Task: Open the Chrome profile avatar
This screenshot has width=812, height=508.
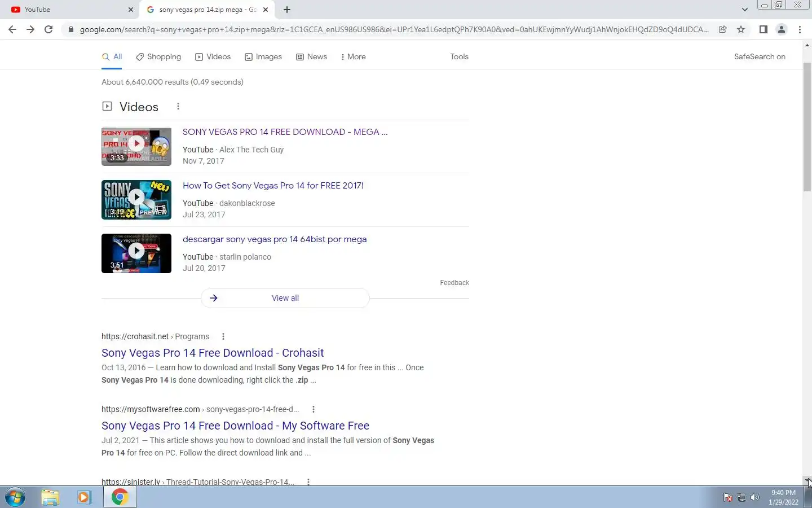Action: pyautogui.click(x=782, y=29)
